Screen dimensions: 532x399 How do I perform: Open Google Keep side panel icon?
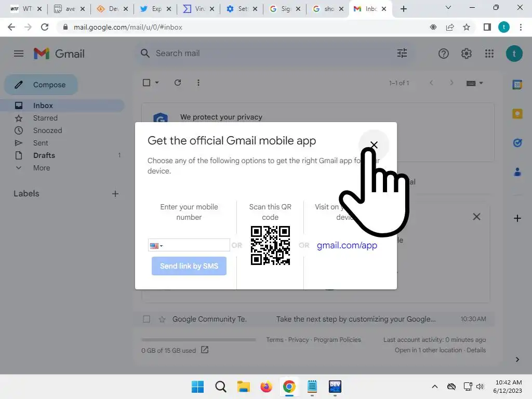click(517, 114)
